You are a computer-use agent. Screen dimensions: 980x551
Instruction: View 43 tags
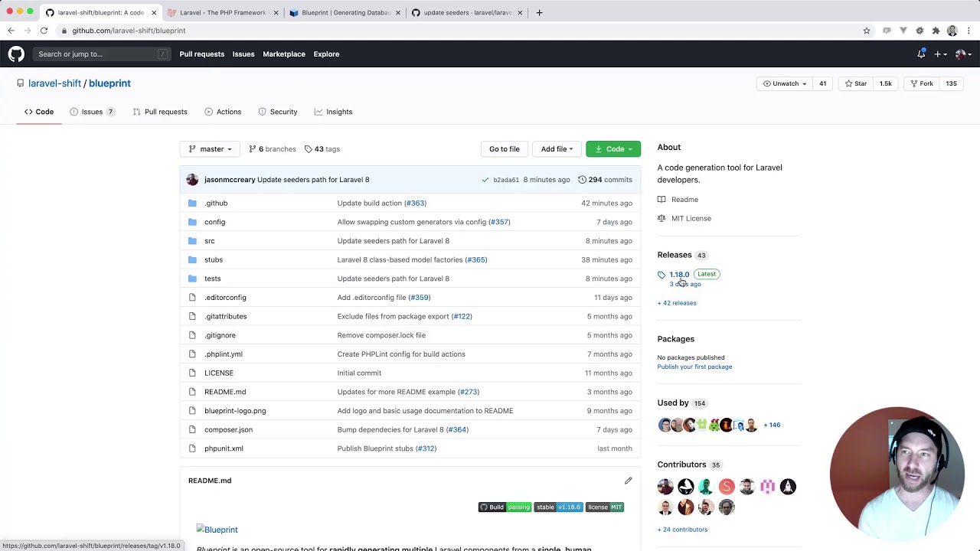322,149
